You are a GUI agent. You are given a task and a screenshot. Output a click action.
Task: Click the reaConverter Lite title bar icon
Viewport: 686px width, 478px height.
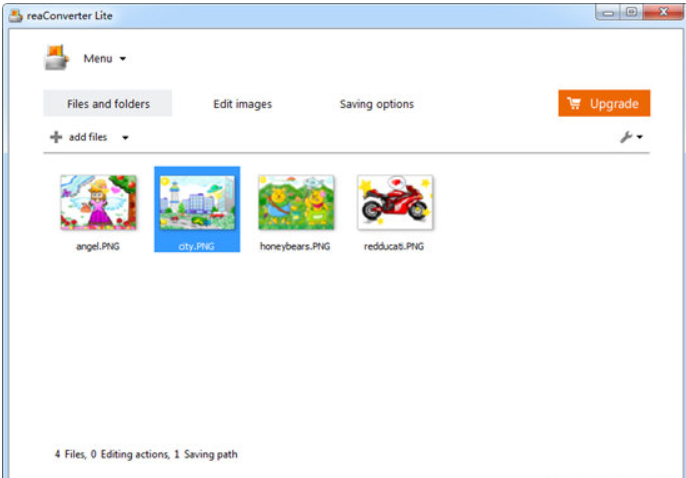point(16,16)
